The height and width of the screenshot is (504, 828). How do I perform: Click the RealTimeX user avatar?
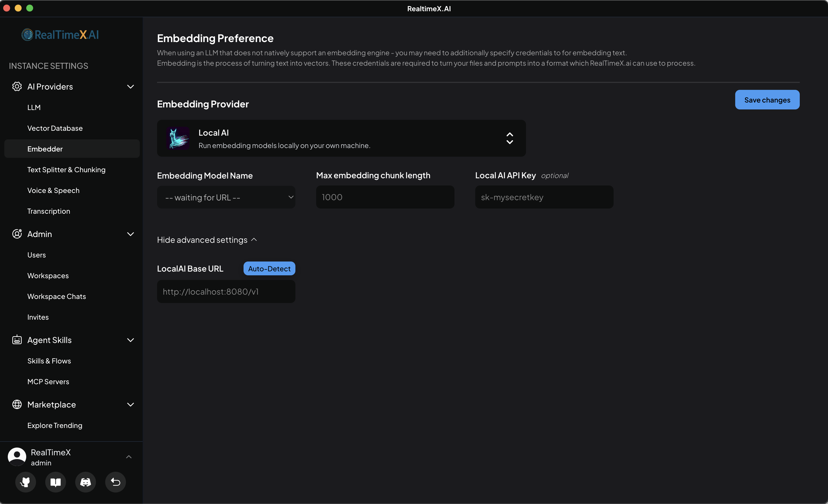coord(17,457)
